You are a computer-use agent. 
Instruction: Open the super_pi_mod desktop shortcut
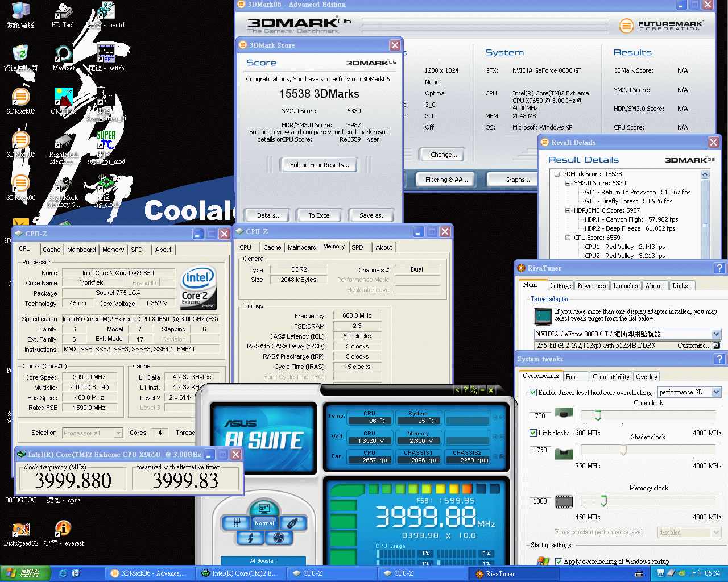(106, 147)
